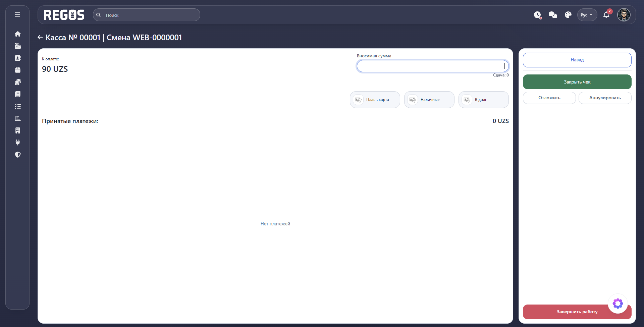This screenshot has width=644, height=327.
Task: Click the clock icon in the header
Action: coord(538,15)
